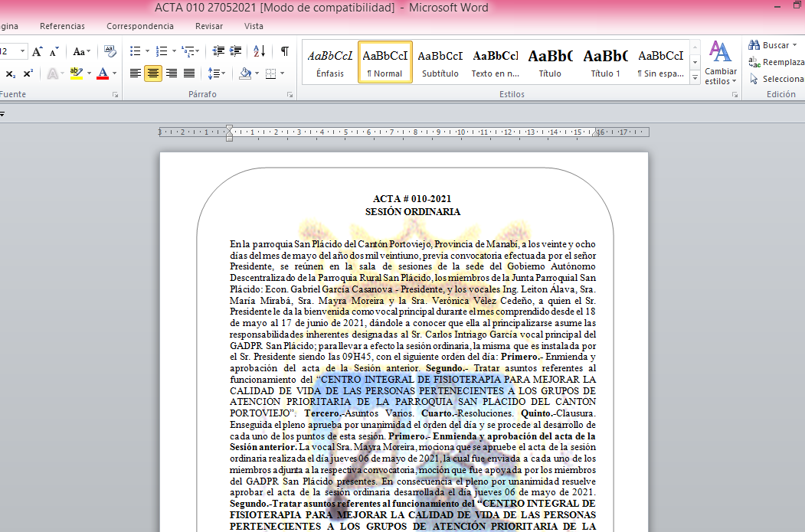Expand the bullets list dropdown arrow

[147, 52]
